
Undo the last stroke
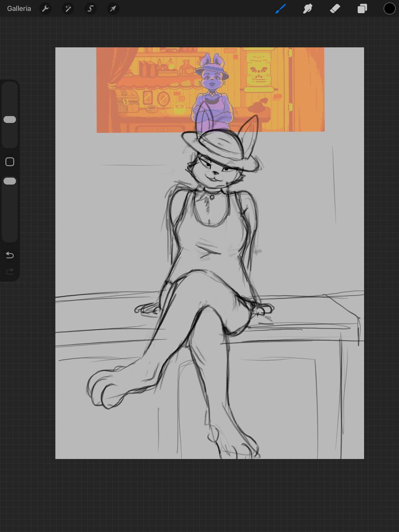tap(10, 255)
